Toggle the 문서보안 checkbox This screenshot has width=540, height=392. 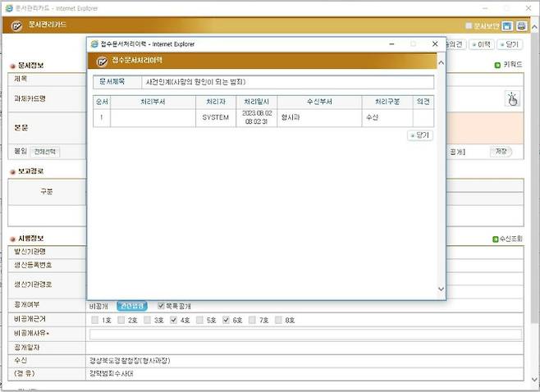pyautogui.click(x=469, y=26)
